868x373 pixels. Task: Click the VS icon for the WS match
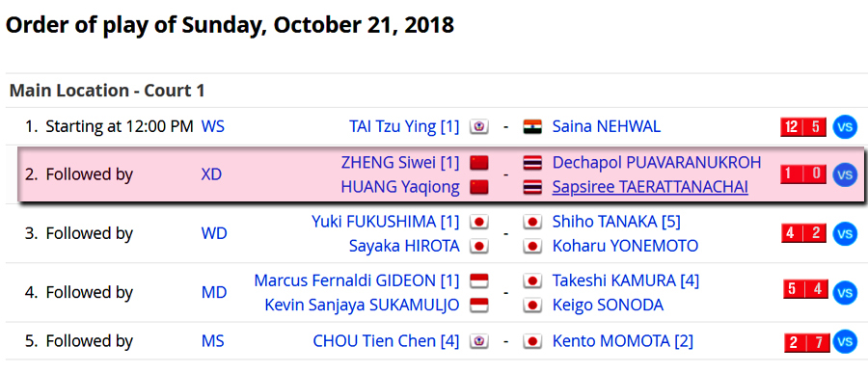[845, 126]
